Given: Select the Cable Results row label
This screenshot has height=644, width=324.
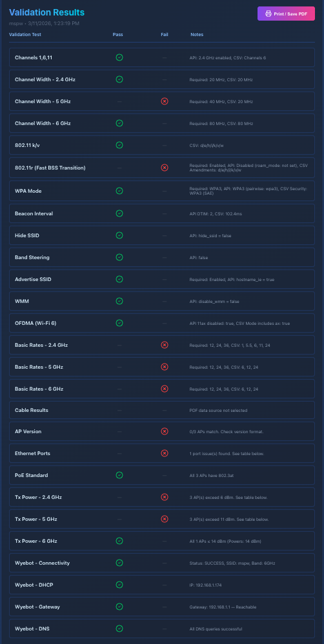Looking at the screenshot, I should coord(32,410).
